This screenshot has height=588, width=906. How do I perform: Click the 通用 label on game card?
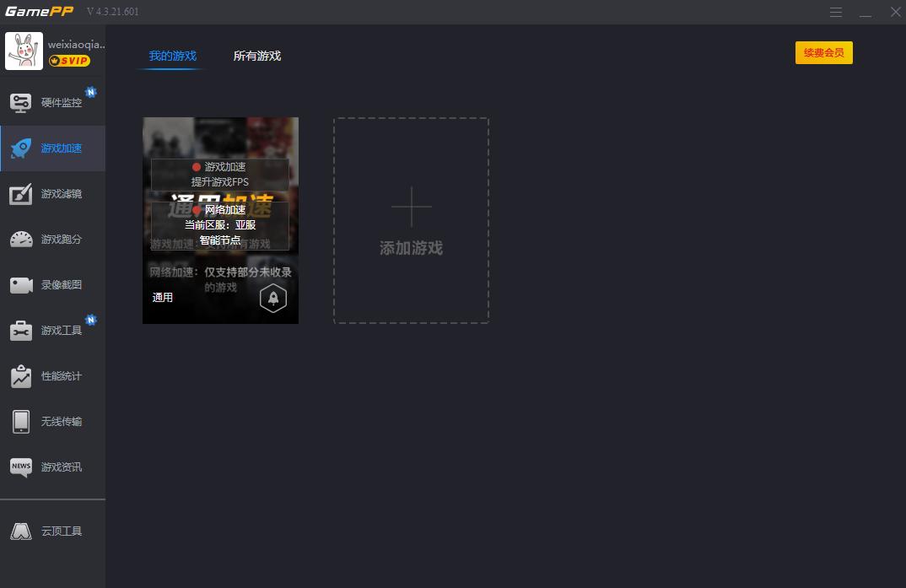(162, 298)
